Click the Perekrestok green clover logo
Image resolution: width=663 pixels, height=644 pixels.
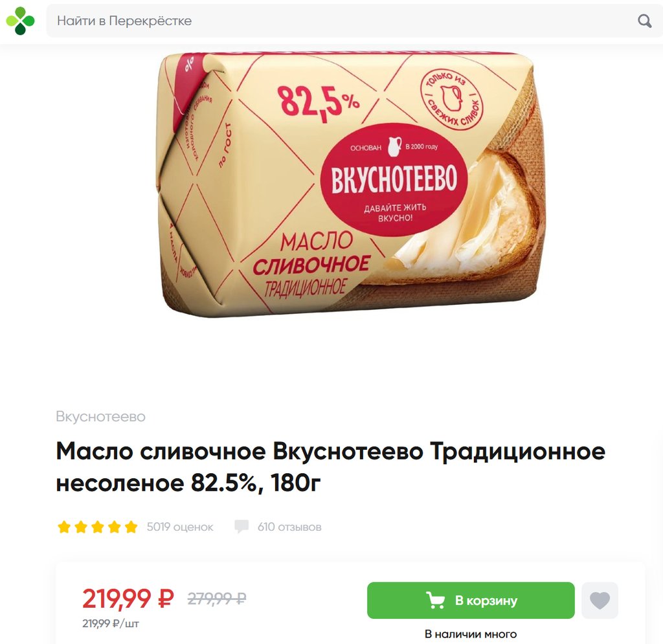(20, 21)
